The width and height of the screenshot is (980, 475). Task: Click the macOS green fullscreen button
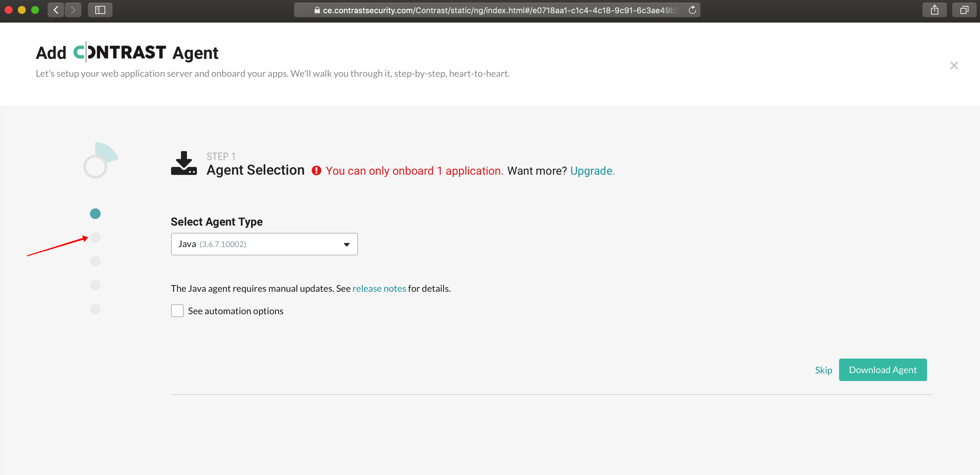click(x=35, y=10)
